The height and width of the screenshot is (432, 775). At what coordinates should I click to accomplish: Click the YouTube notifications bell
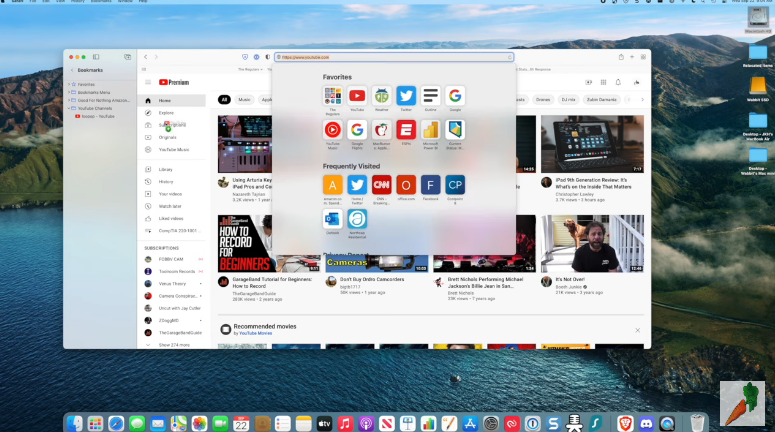618,82
